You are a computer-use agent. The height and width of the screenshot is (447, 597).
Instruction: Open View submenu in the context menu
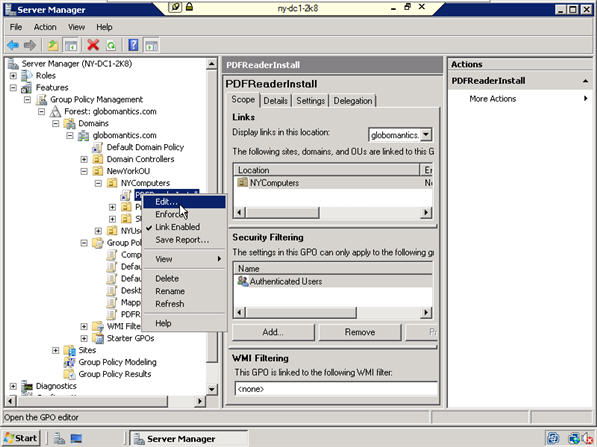coord(185,259)
